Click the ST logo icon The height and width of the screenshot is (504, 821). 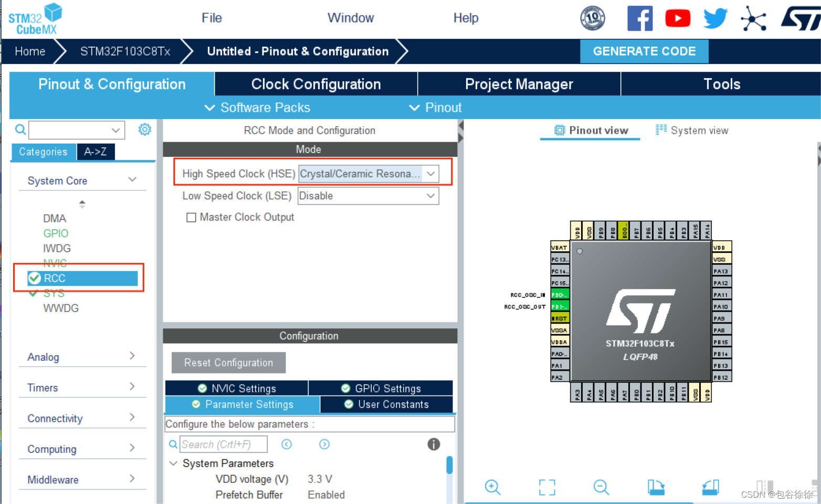click(801, 19)
